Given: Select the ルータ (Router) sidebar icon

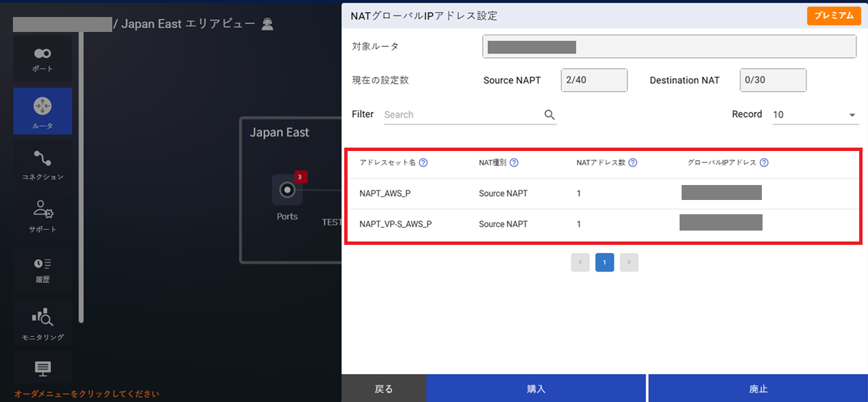Looking at the screenshot, I should click(42, 111).
